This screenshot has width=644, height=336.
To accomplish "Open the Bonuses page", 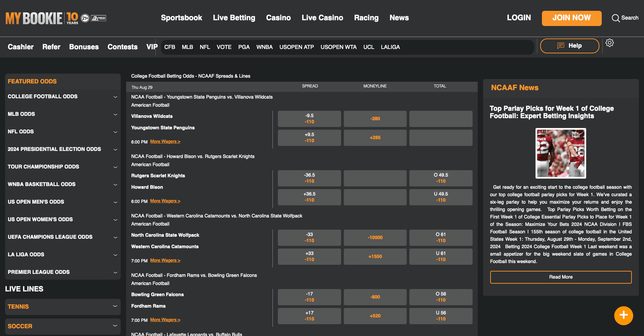I will click(84, 47).
